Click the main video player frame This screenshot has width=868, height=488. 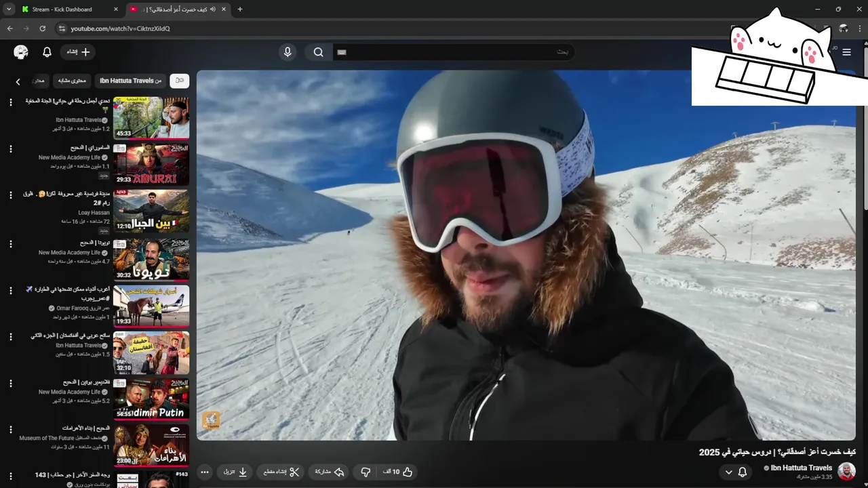(526, 255)
